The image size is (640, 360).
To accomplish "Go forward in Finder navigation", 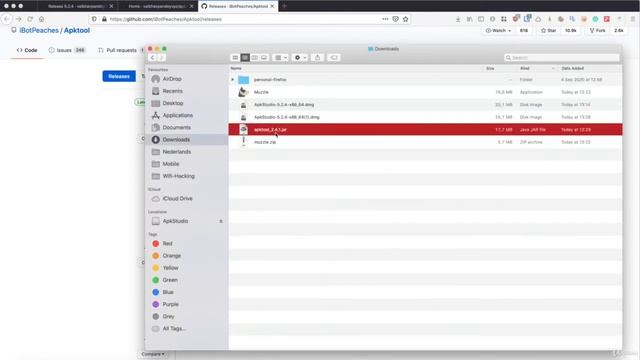I will pos(161,58).
